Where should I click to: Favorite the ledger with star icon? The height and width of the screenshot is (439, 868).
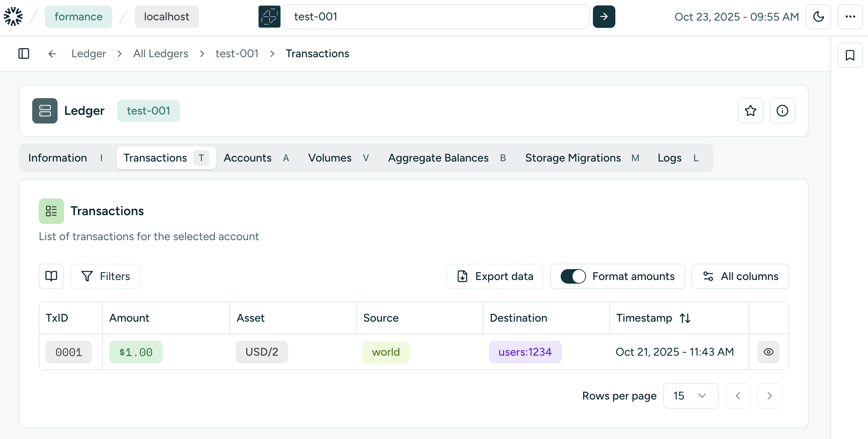(750, 111)
